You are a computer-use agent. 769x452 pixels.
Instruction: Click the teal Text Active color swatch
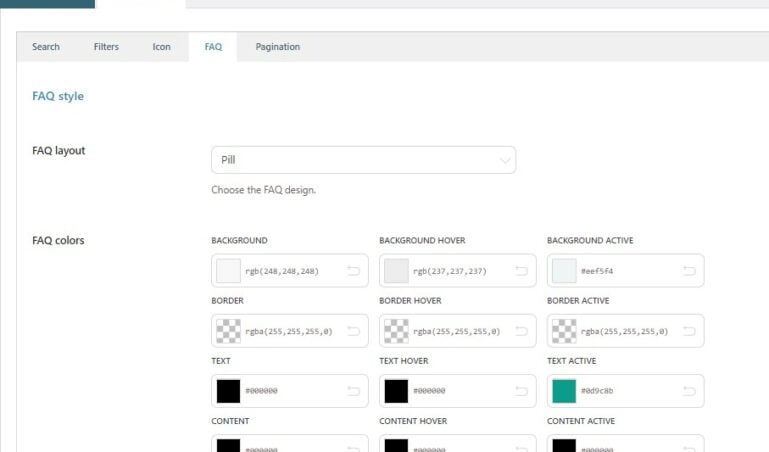(564, 391)
